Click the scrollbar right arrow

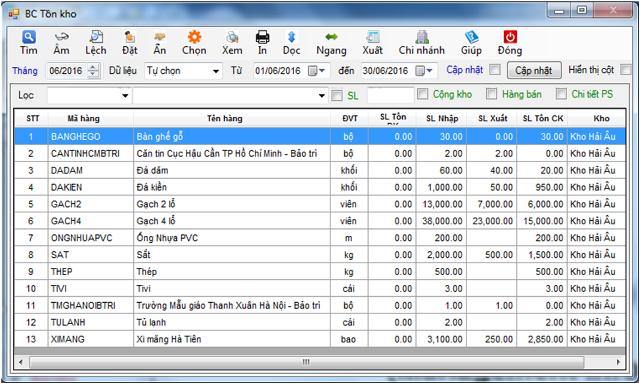(x=618, y=362)
